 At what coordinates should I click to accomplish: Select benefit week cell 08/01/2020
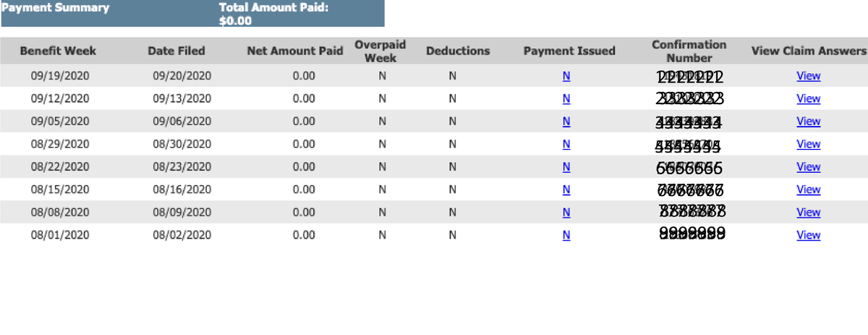[x=60, y=235]
